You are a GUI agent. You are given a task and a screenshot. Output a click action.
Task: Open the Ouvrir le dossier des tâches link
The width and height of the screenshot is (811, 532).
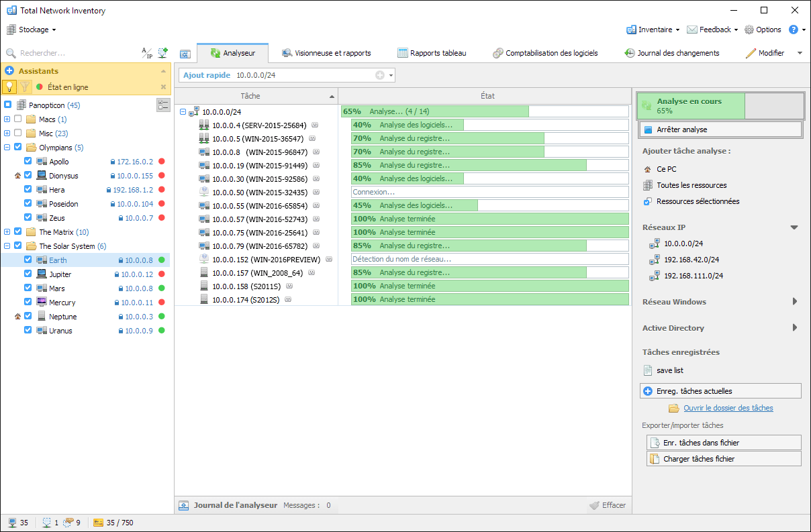pyautogui.click(x=728, y=408)
